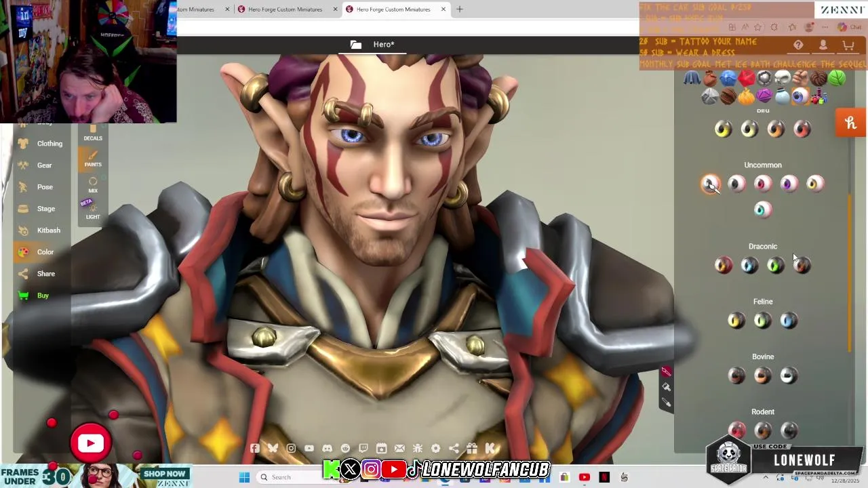The width and height of the screenshot is (868, 488).
Task: Open the bug report icon
Action: pyautogui.click(x=418, y=448)
